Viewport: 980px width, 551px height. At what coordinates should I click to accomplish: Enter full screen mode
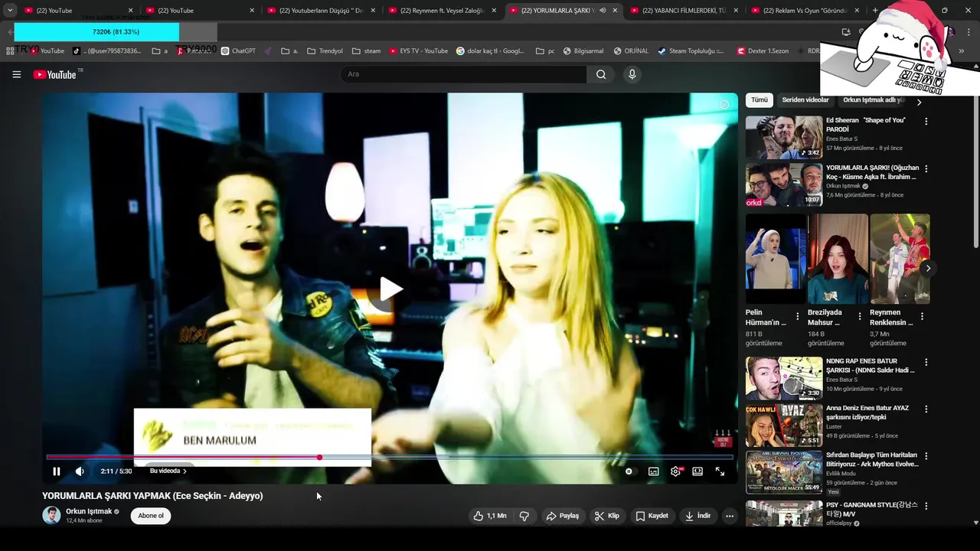(x=720, y=471)
